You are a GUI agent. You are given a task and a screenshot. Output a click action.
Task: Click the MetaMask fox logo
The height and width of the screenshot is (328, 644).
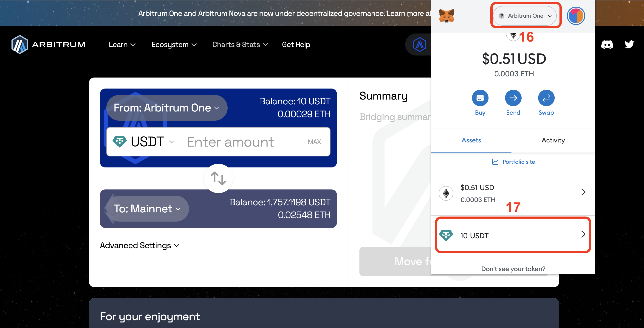click(x=446, y=16)
